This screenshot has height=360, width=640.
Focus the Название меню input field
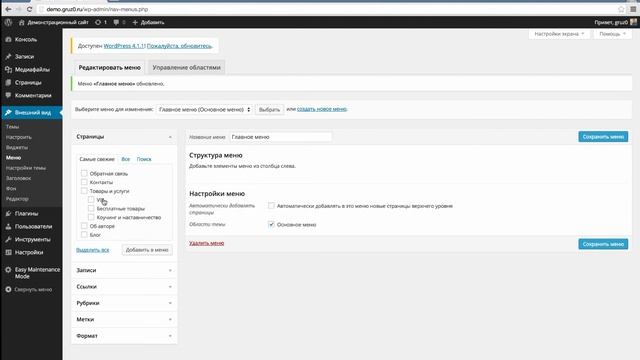click(x=280, y=137)
